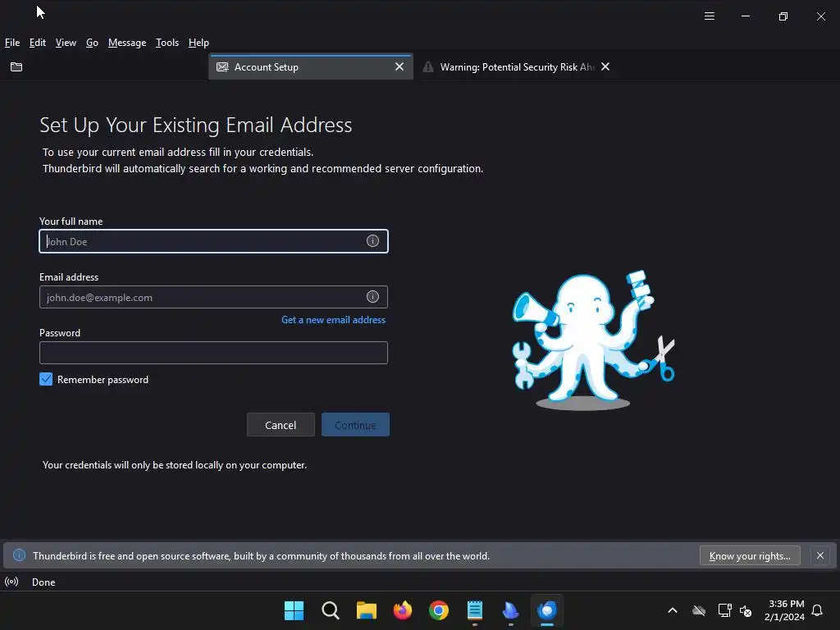Image resolution: width=840 pixels, height=630 pixels.
Task: Click the 'Done' status bar text
Action: pyautogui.click(x=43, y=582)
